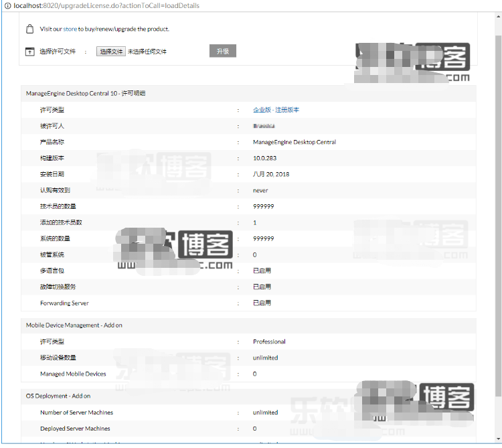Click the Forwarding Server row label
Viewport: 502px width, 448px height.
64,303
